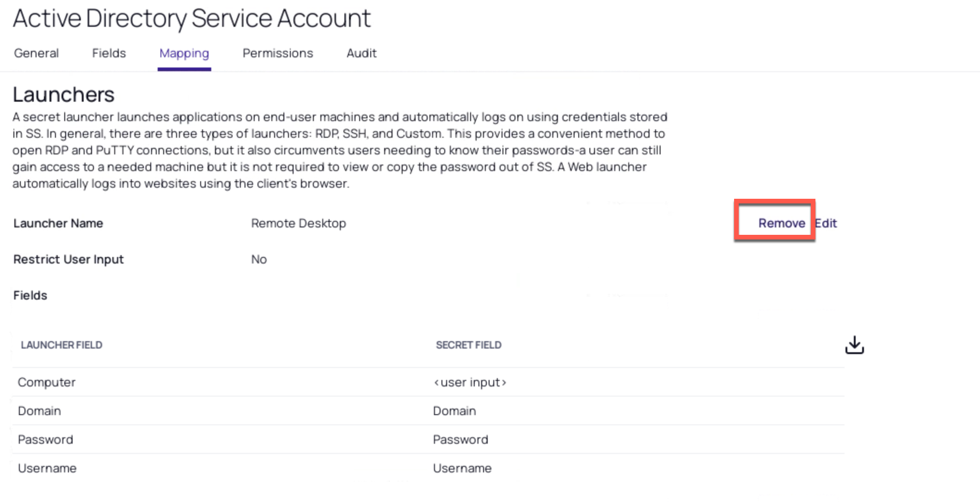The width and height of the screenshot is (980, 502).
Task: Click Password in the Secret Field column
Action: (460, 440)
